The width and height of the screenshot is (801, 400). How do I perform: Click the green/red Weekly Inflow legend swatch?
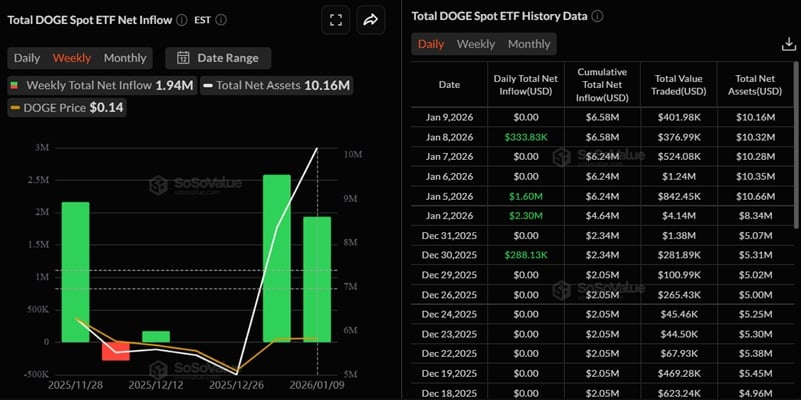tap(14, 85)
